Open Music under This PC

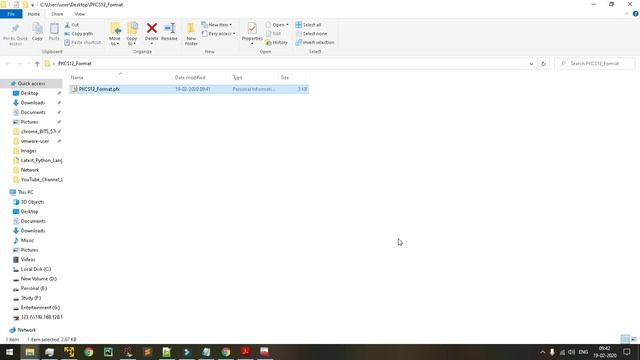(27, 240)
